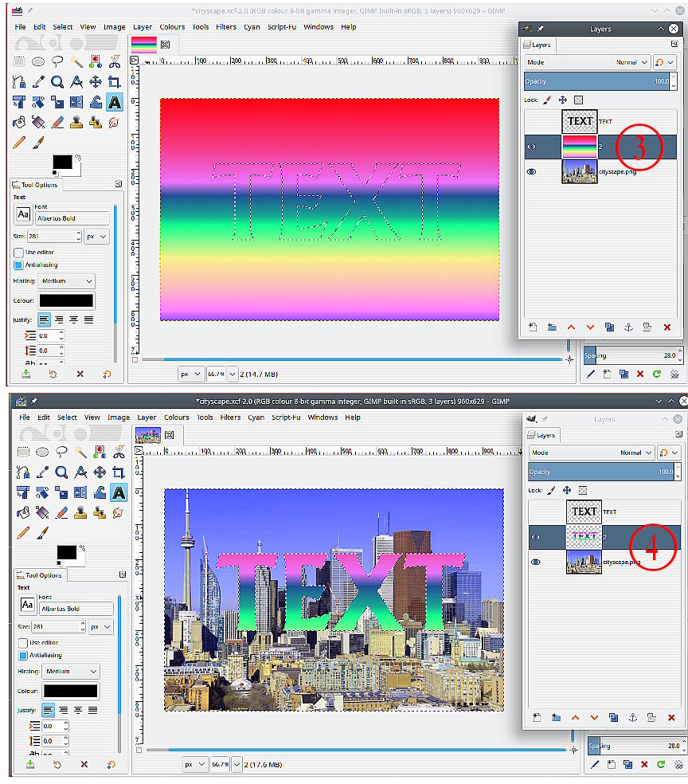The width and height of the screenshot is (688, 784).
Task: Open the size unit px dropdown in bottom Tool Options
Action: (100, 627)
